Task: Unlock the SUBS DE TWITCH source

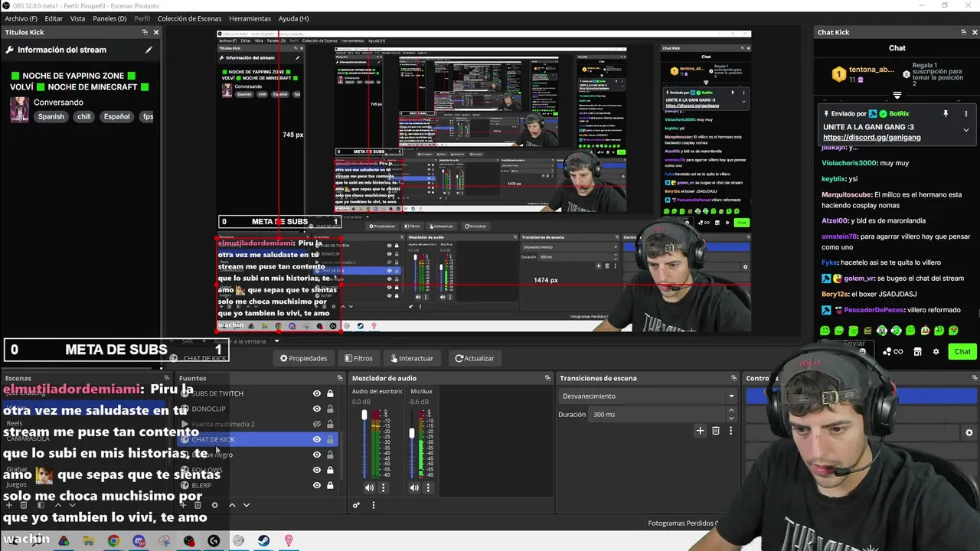Action: (330, 393)
